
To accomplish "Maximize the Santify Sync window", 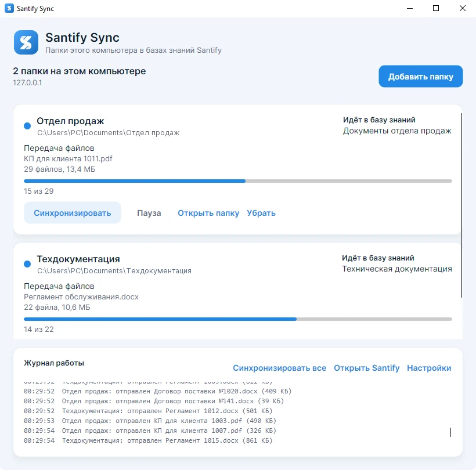I will pos(436,8).
